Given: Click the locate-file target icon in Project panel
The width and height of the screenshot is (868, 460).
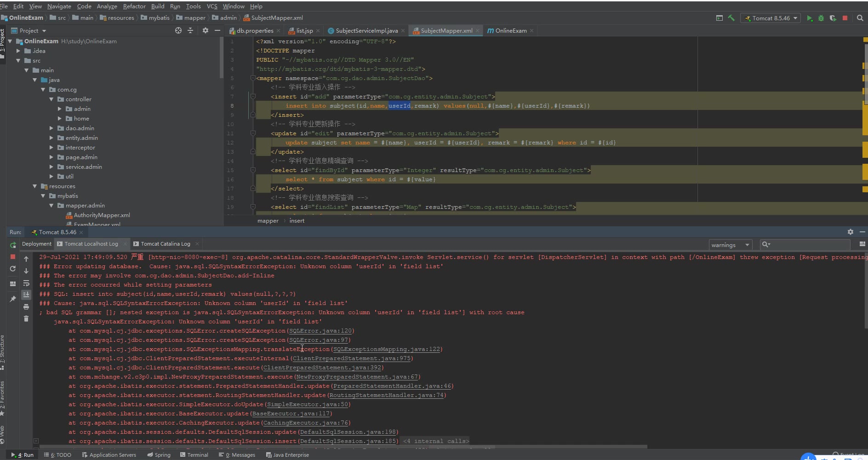Looking at the screenshot, I should tap(178, 30).
